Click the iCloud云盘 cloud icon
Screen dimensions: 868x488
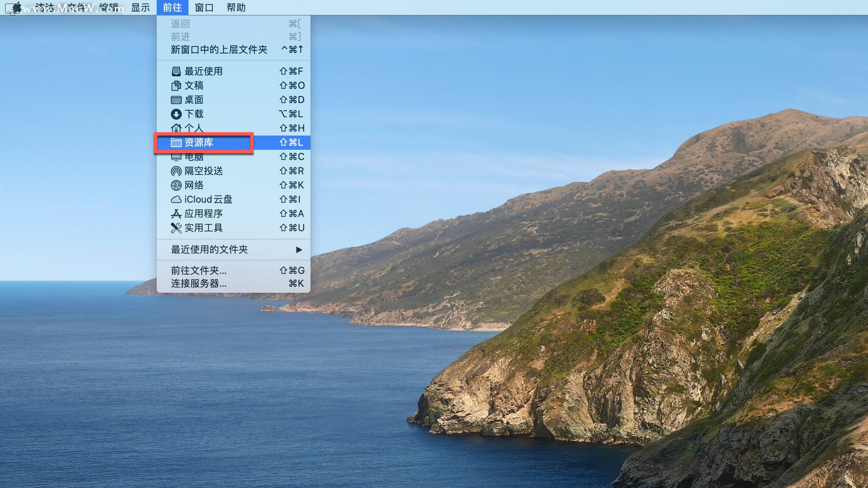click(176, 200)
